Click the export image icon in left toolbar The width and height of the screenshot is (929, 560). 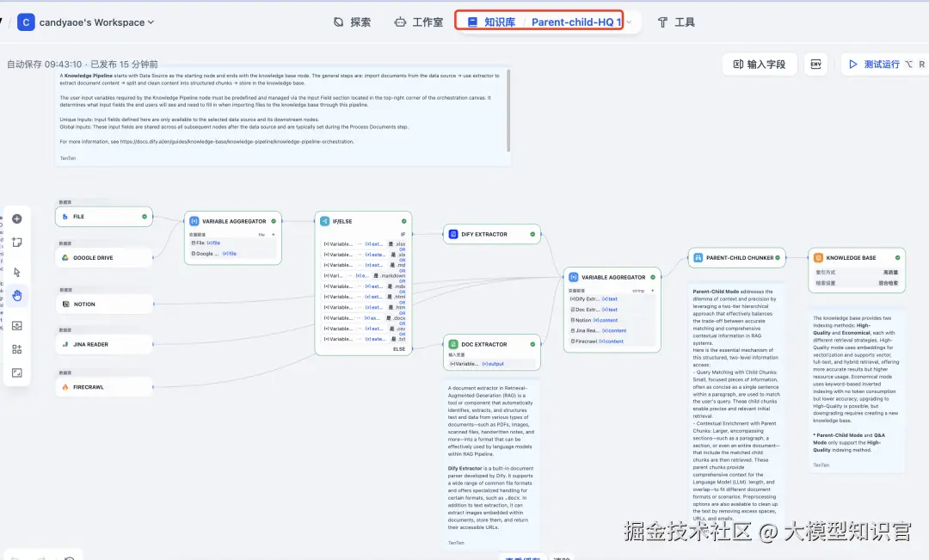[17, 325]
